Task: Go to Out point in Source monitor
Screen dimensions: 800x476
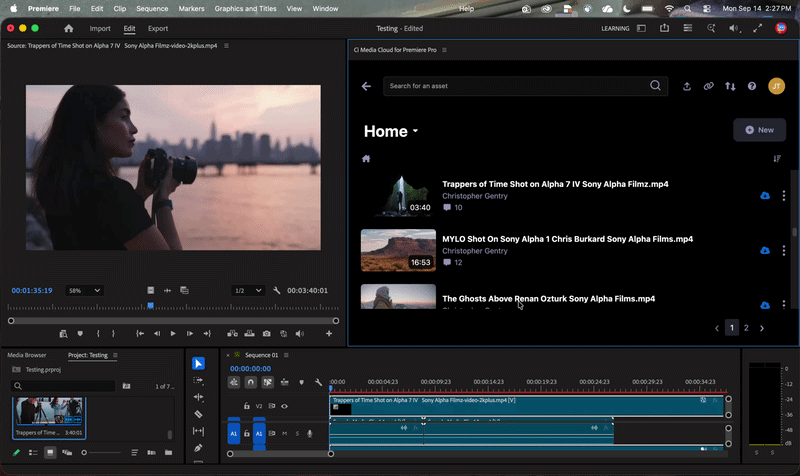Action: click(x=207, y=334)
